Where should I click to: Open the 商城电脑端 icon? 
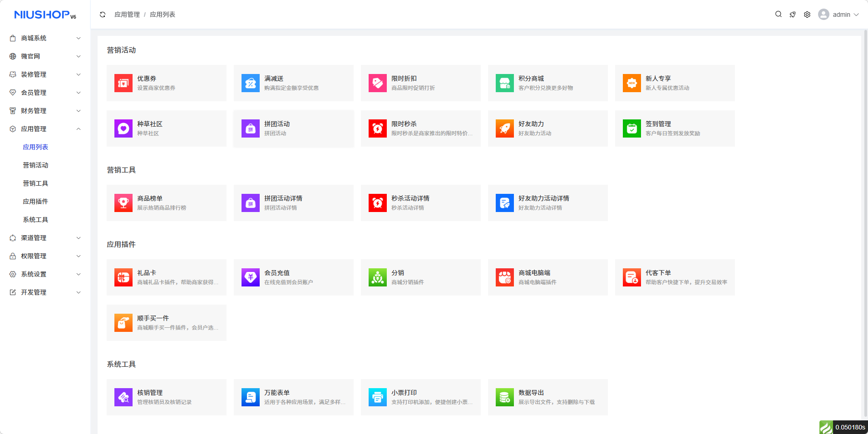[x=505, y=277]
